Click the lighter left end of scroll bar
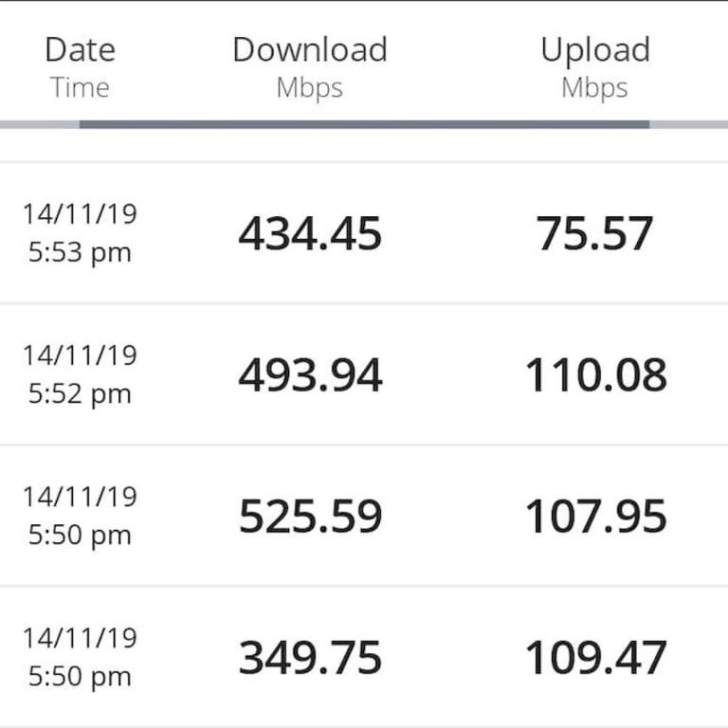The width and height of the screenshot is (728, 728). coord(40,124)
